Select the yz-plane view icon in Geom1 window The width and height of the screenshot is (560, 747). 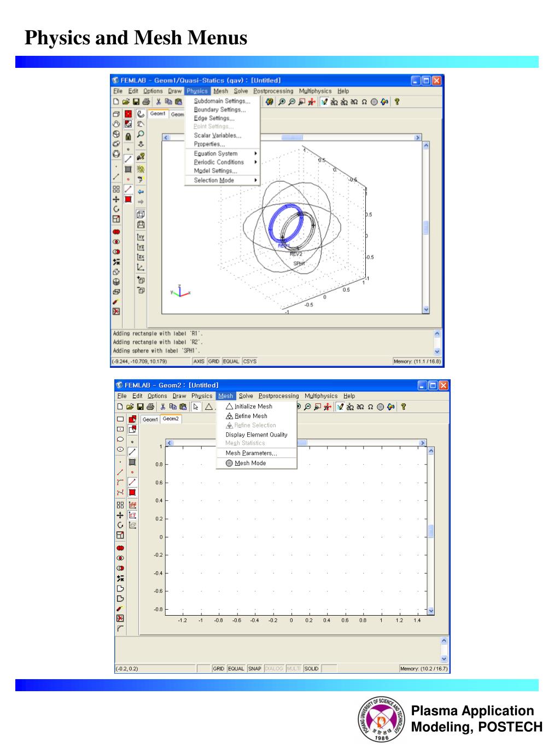[141, 247]
